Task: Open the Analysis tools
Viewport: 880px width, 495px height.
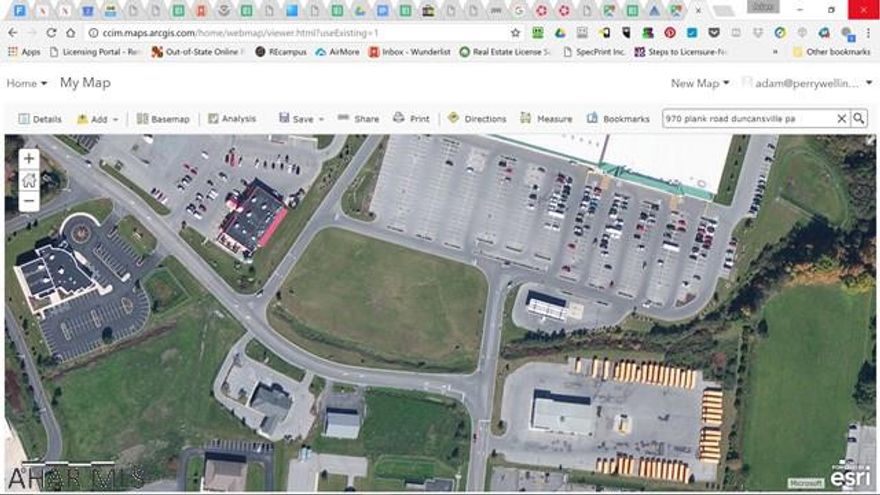Action: pos(232,119)
